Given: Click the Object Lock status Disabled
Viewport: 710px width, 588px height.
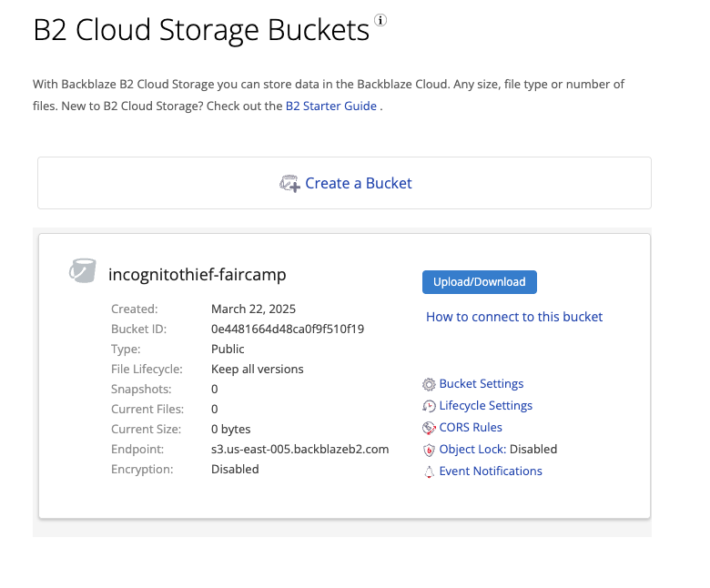Looking at the screenshot, I should (532, 449).
